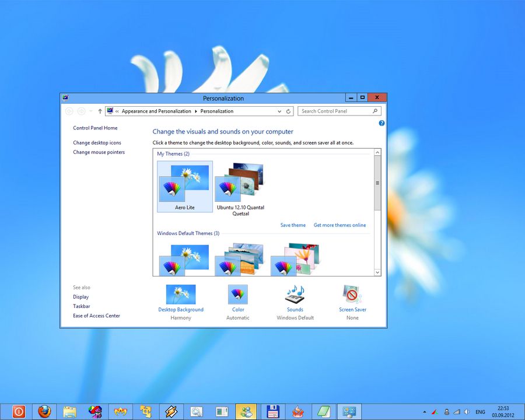Refresh the address bar location
This screenshot has height=420, width=525.
[288, 111]
